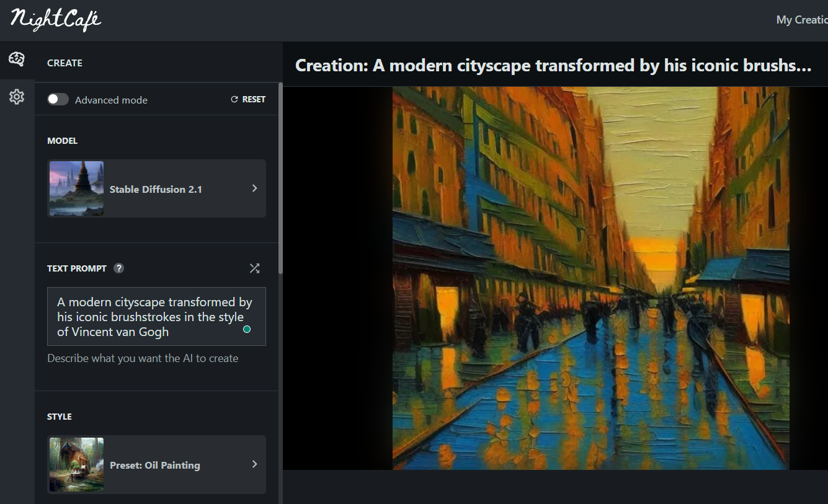Select the Oil Painting style thumbnail

(76, 464)
